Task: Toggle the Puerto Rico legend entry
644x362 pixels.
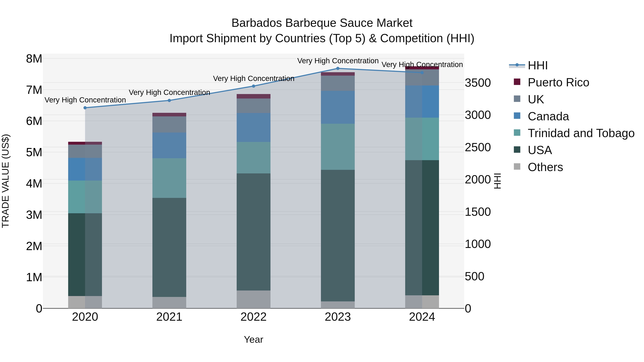Action: pos(551,82)
